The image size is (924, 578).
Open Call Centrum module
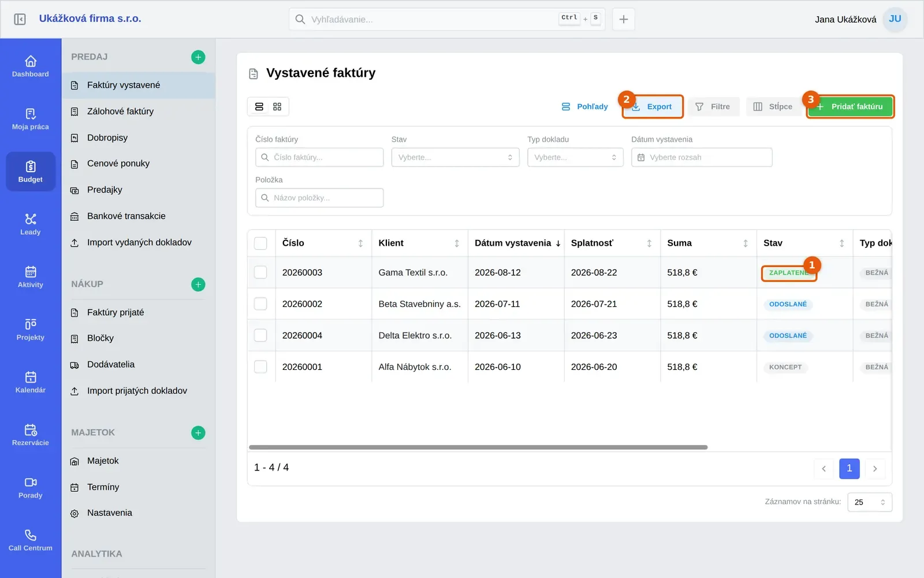[31, 539]
